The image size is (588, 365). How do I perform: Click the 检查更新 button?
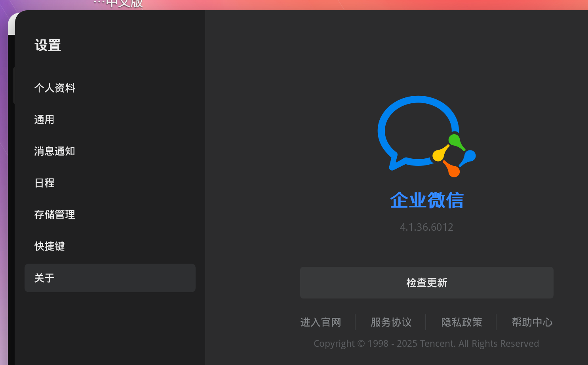pos(426,283)
